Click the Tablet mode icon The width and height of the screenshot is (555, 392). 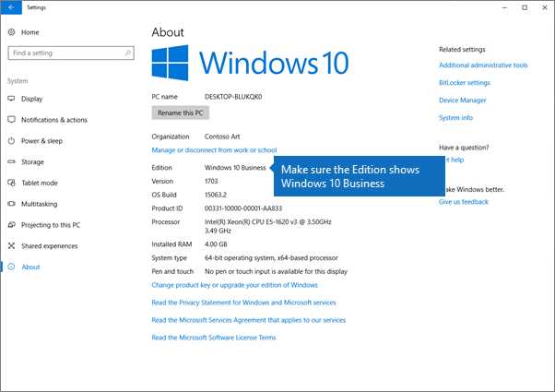click(x=11, y=183)
